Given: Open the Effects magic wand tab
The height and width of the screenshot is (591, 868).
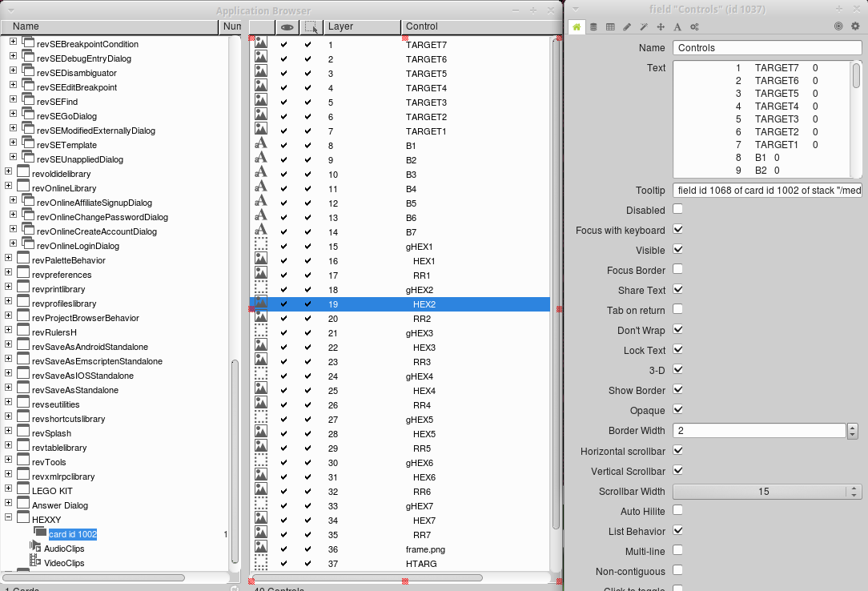Looking at the screenshot, I should (x=644, y=26).
